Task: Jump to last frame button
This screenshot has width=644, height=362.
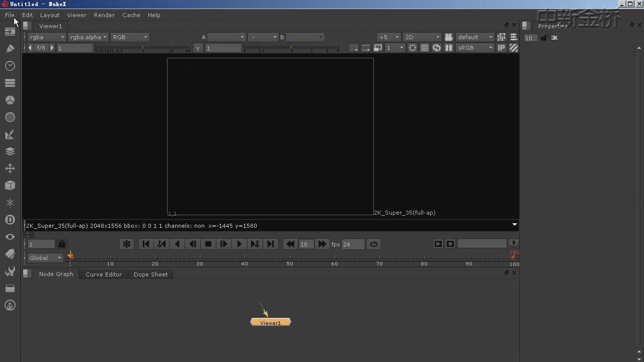Action: [x=271, y=244]
